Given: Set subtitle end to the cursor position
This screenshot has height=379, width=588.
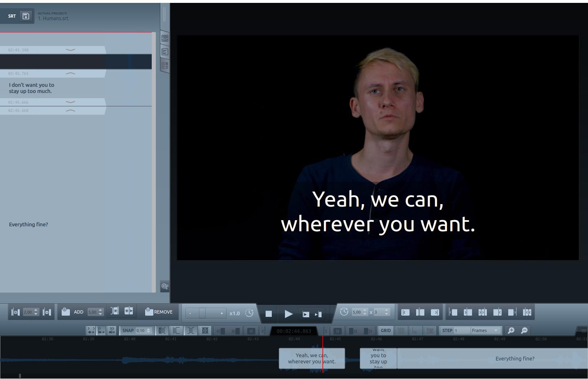Looking at the screenshot, I should pyautogui.click(x=435, y=312).
